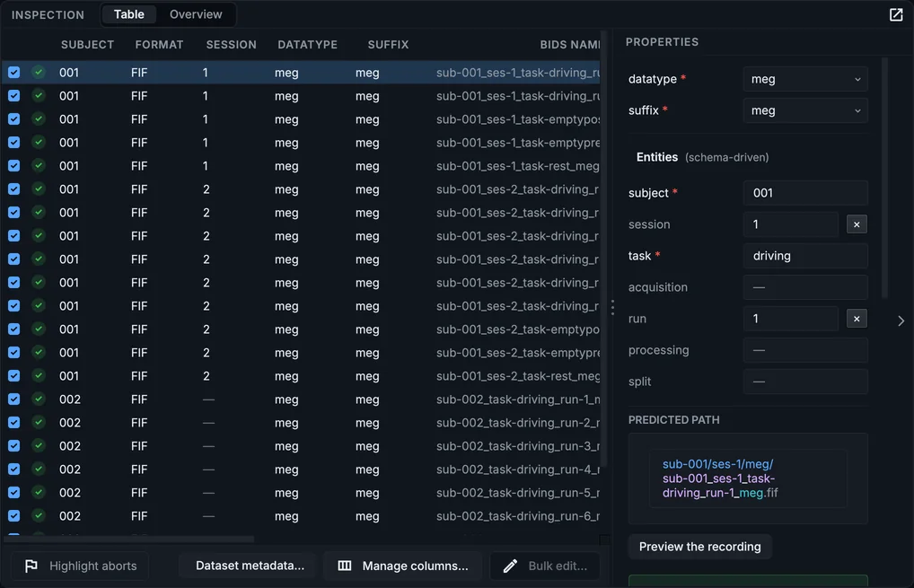The height and width of the screenshot is (588, 914).
Task: Open inspection panel in external window icon
Action: tap(896, 14)
